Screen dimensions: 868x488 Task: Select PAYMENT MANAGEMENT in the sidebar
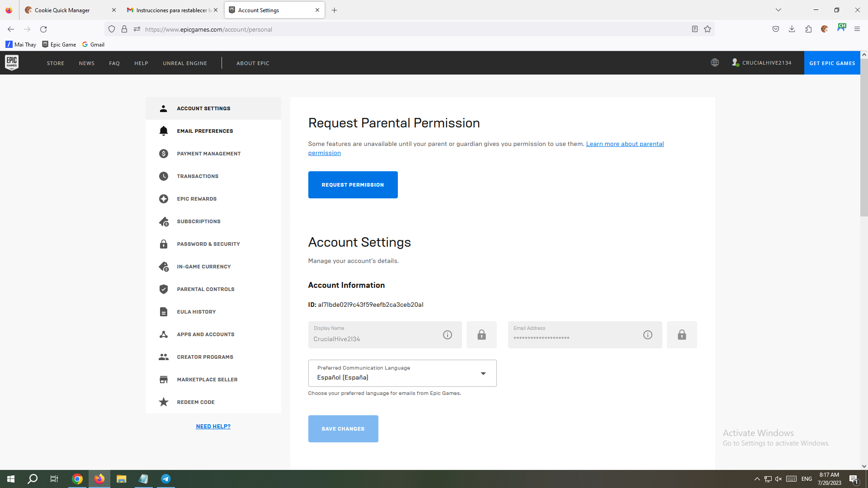click(x=213, y=154)
